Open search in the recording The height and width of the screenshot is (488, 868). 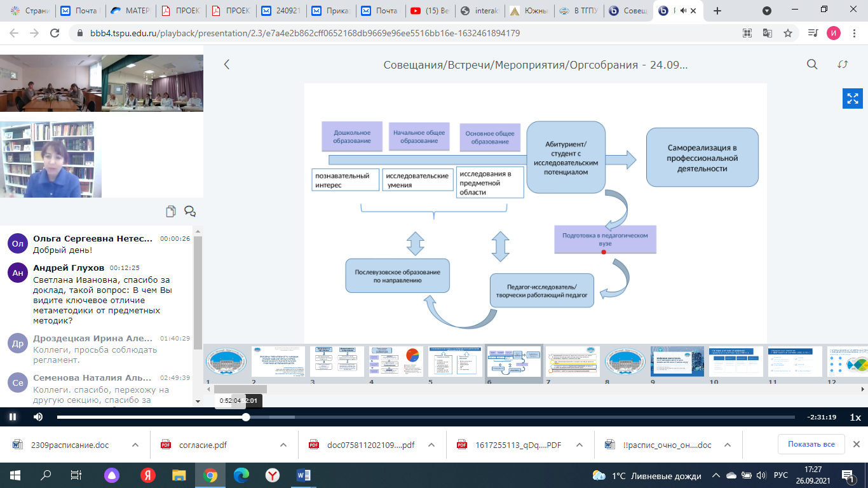812,64
